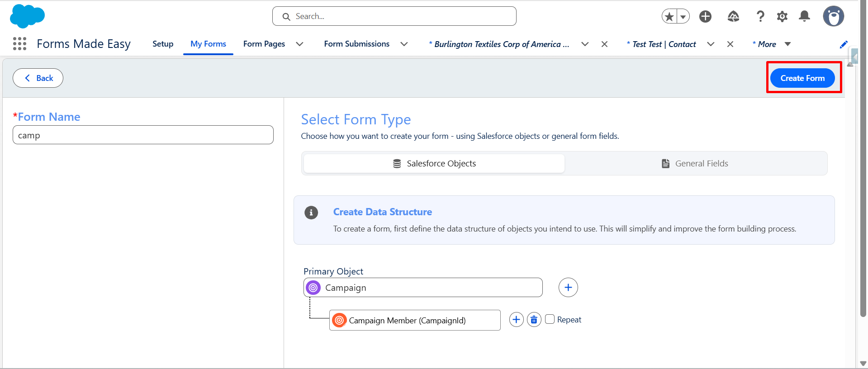Switch to General Fields form type

click(x=695, y=164)
